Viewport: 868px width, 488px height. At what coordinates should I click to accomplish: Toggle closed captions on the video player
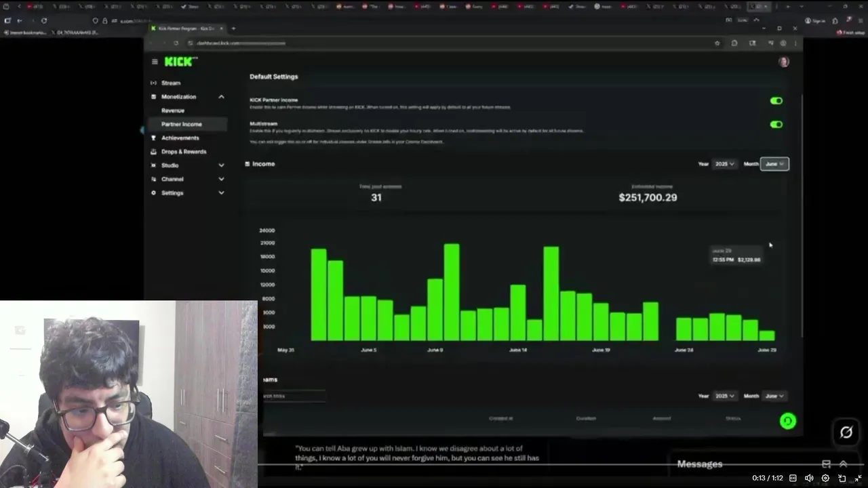pyautogui.click(x=793, y=478)
